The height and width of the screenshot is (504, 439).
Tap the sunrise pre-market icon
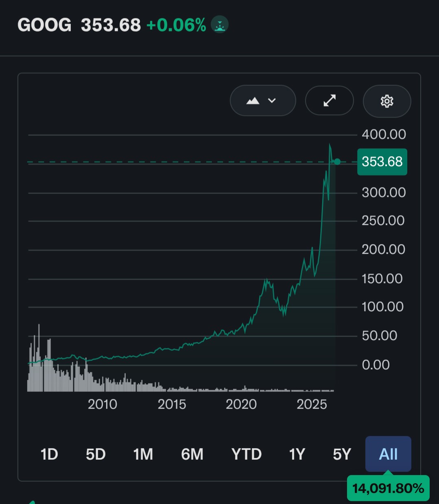tap(220, 25)
